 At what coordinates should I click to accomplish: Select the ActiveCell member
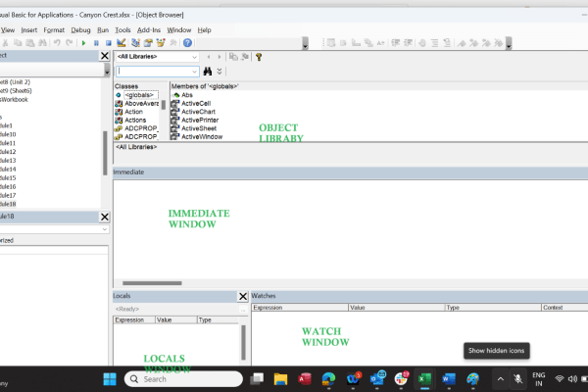(196, 103)
